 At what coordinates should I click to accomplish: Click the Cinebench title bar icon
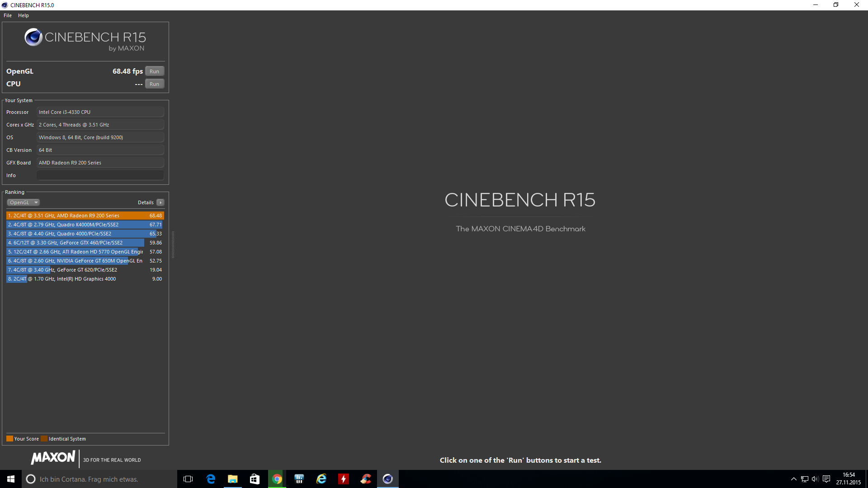pos(5,5)
